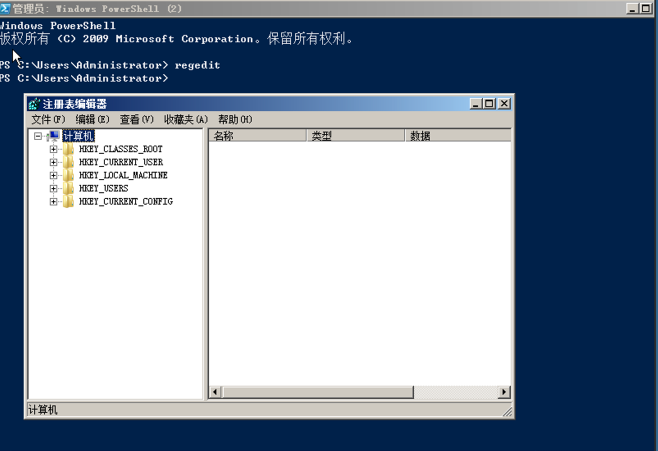Image resolution: width=658 pixels, height=451 pixels.
Task: Click the 名称 column header
Action: (258, 136)
